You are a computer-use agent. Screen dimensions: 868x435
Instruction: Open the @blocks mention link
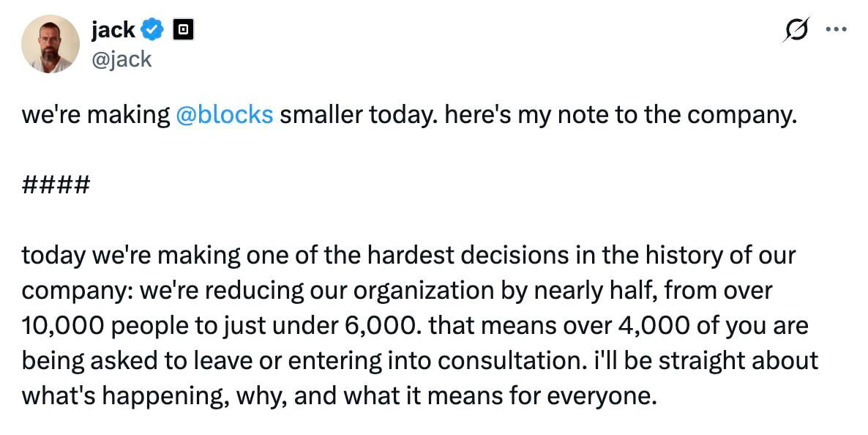pyautogui.click(x=225, y=116)
